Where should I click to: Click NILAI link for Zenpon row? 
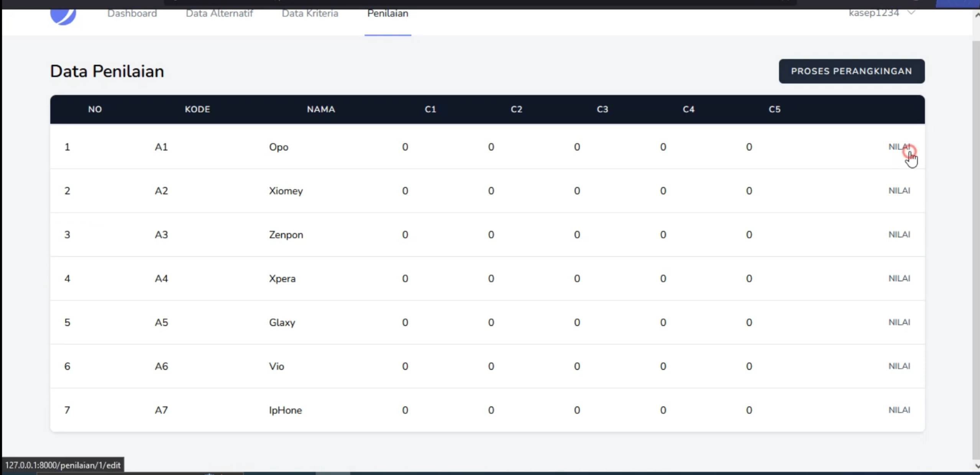(899, 234)
